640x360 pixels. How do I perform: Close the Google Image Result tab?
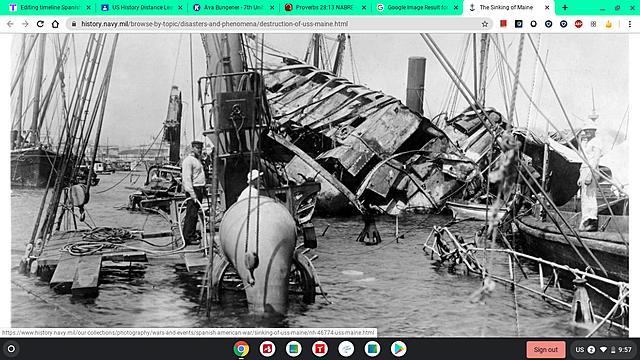[456, 7]
